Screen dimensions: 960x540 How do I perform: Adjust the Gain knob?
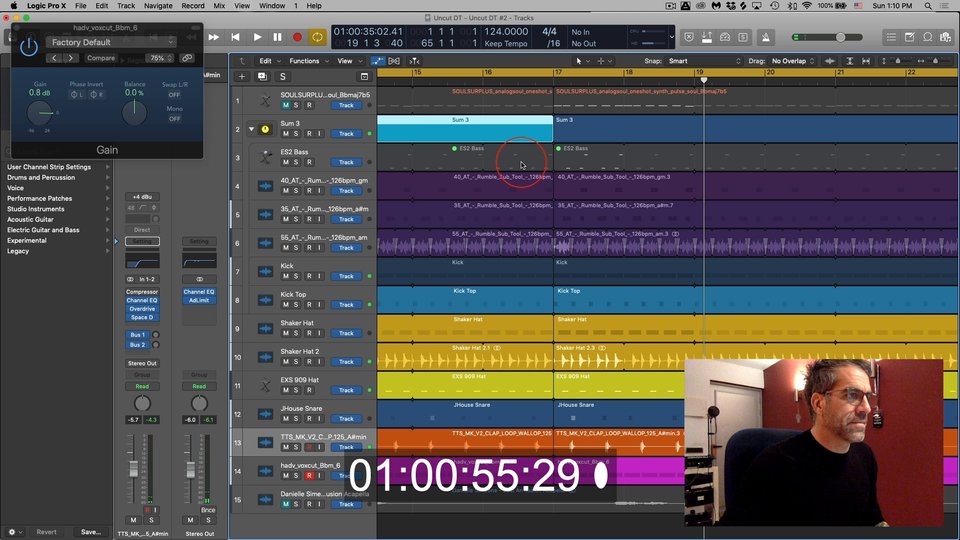[40, 113]
